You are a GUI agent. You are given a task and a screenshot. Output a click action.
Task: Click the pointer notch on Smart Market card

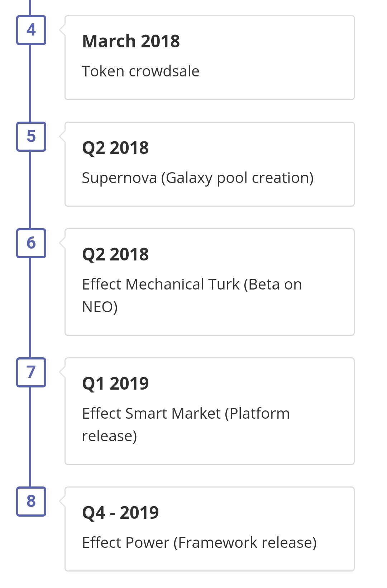[62, 372]
